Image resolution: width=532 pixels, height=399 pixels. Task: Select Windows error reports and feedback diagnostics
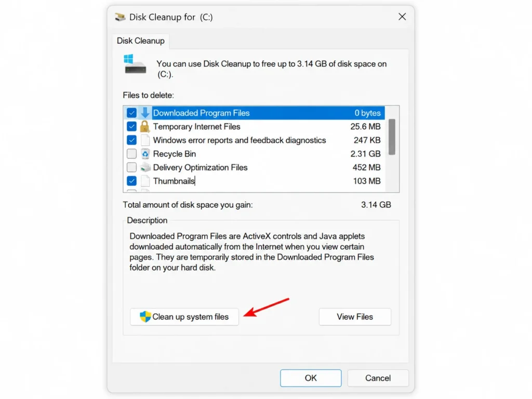[x=239, y=140]
